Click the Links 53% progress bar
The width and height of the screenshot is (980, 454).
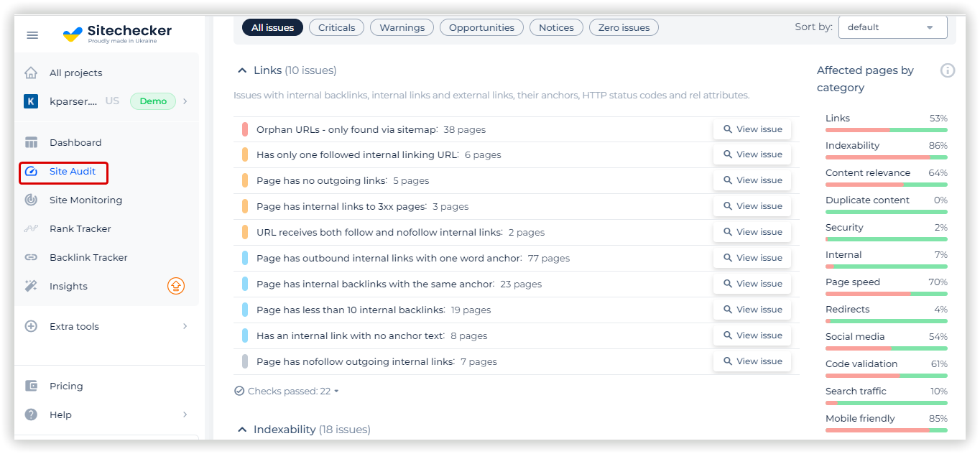887,130
